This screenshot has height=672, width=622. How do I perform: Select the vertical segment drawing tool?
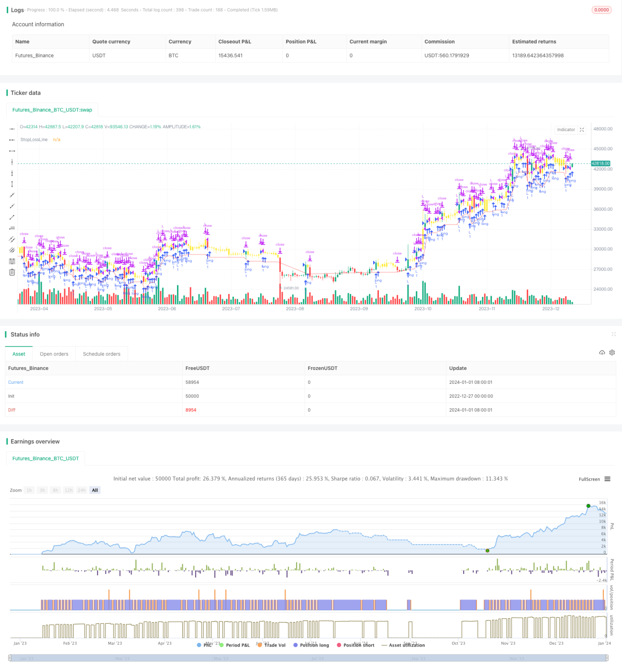tap(12, 184)
